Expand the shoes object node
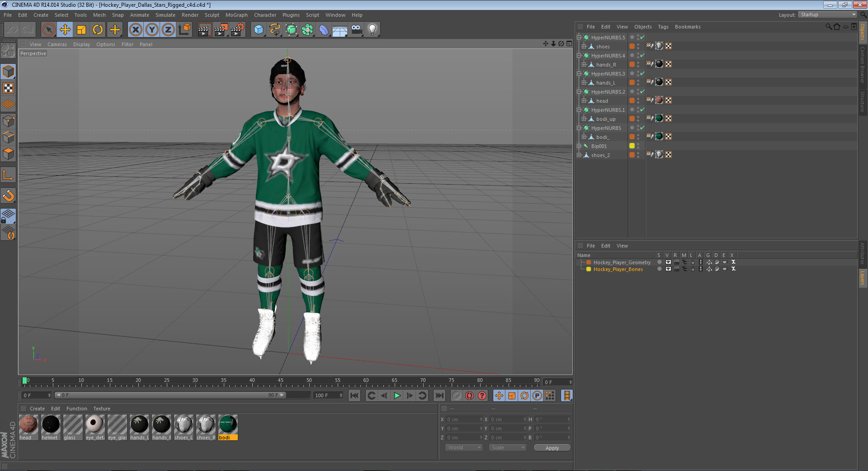Screen dimensions: 868x471 [x=584, y=46]
